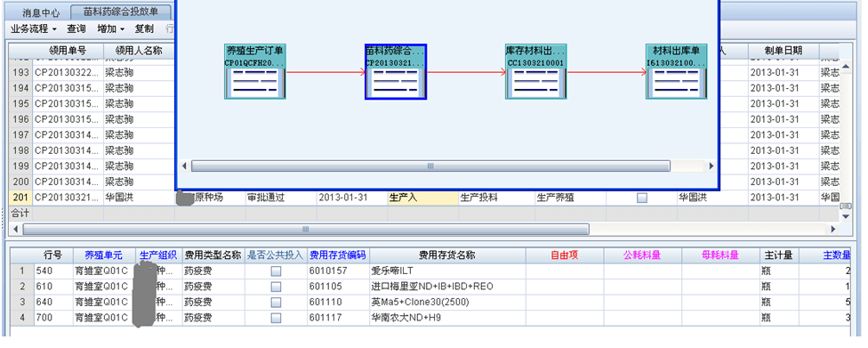Screen dimensions: 868x348
Task: Expand the 增加 dropdown menu
Action: click(110, 28)
